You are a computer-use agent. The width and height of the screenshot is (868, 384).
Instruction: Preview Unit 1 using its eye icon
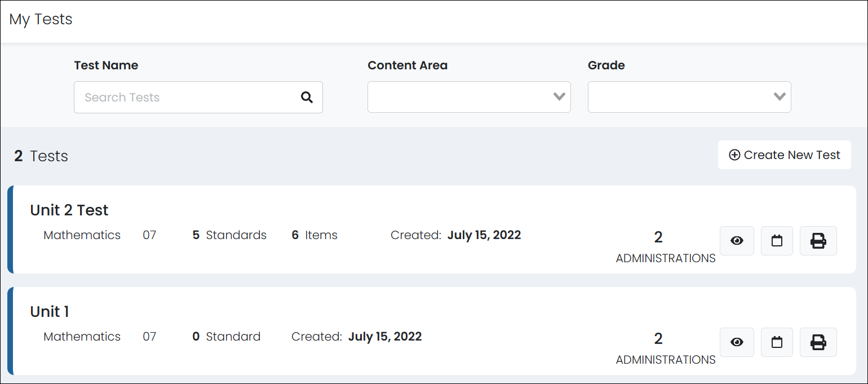[737, 342]
